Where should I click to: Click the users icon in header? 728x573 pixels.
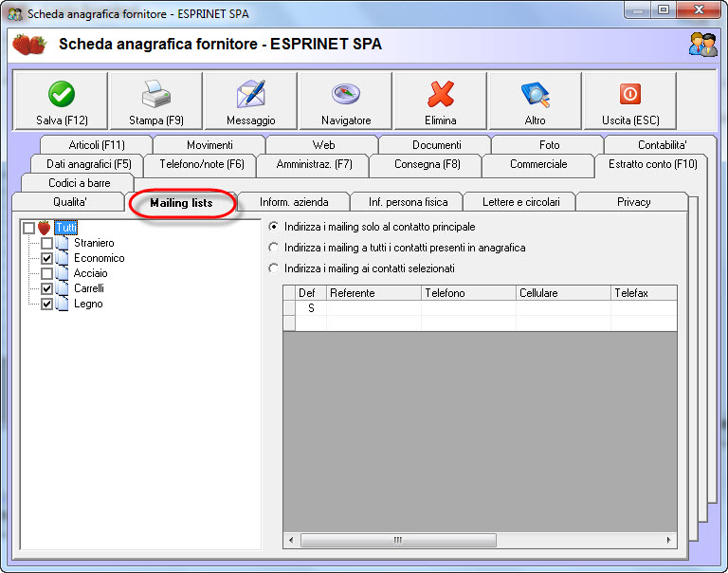(x=703, y=45)
